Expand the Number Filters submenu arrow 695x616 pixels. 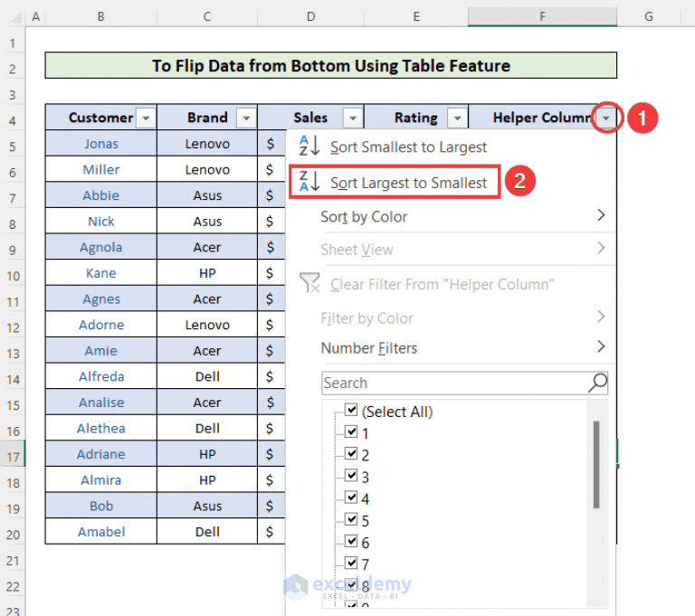(x=601, y=346)
